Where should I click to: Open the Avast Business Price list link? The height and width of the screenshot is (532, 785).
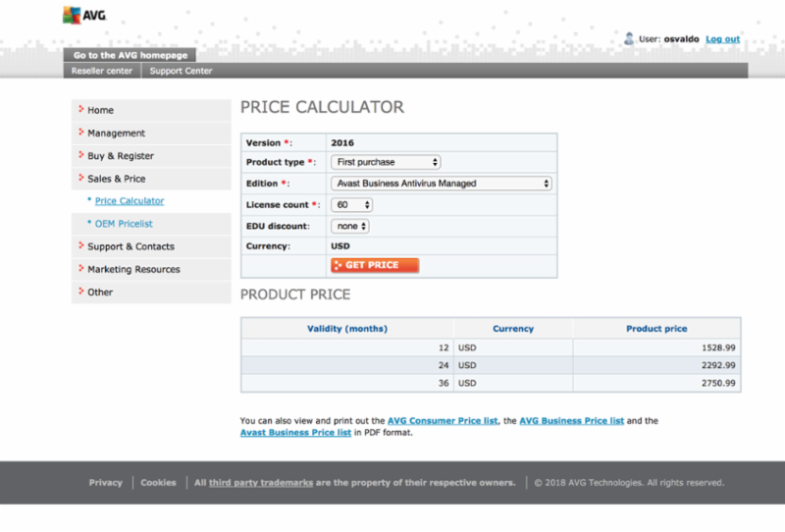pyautogui.click(x=295, y=432)
